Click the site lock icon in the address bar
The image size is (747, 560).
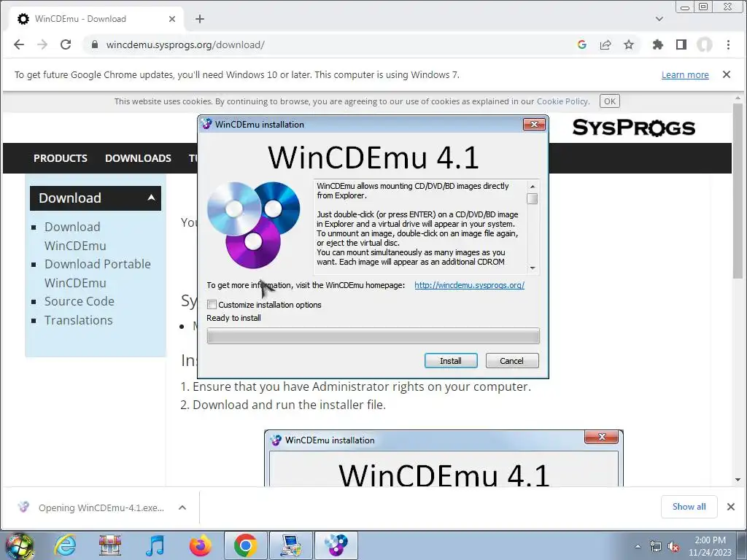(x=95, y=44)
